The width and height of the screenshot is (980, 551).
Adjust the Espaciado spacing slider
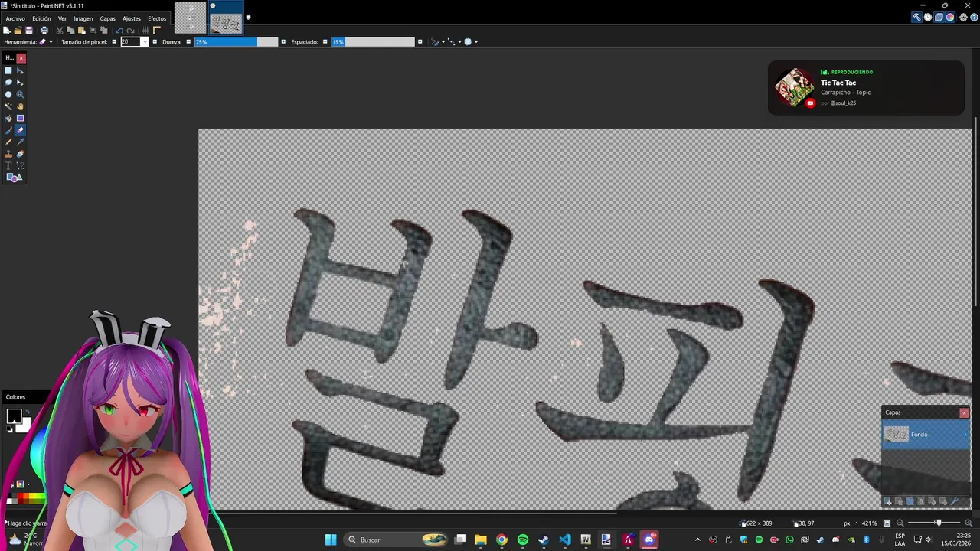tap(372, 42)
